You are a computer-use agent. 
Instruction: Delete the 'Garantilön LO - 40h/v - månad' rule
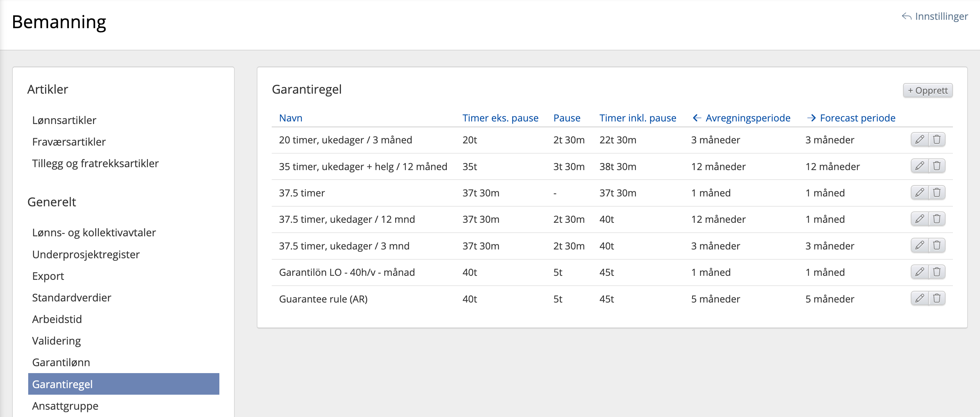[x=937, y=272]
